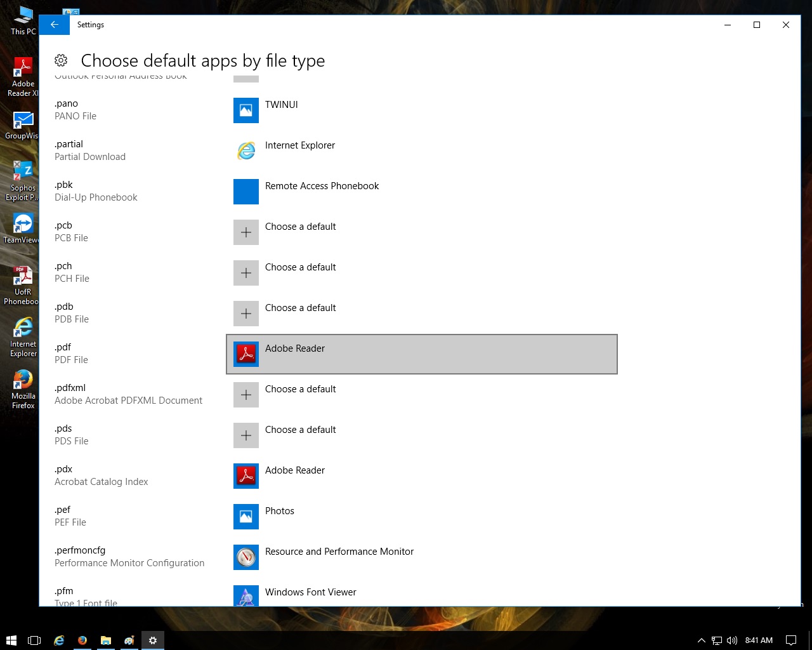Viewport: 812px width, 650px height.
Task: Click the clock showing 8:41 AM
Action: tap(759, 640)
